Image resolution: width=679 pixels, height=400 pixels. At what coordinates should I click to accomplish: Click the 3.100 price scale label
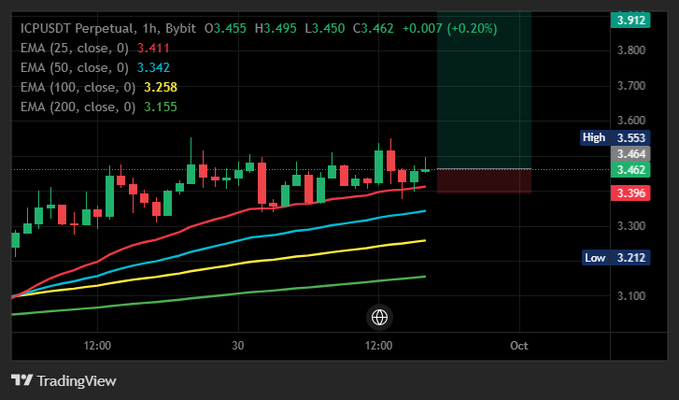tap(631, 296)
